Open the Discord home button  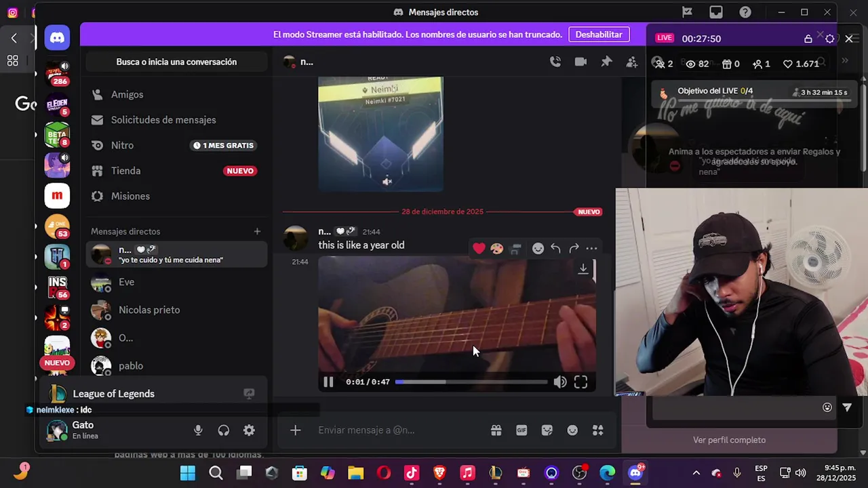click(x=58, y=38)
